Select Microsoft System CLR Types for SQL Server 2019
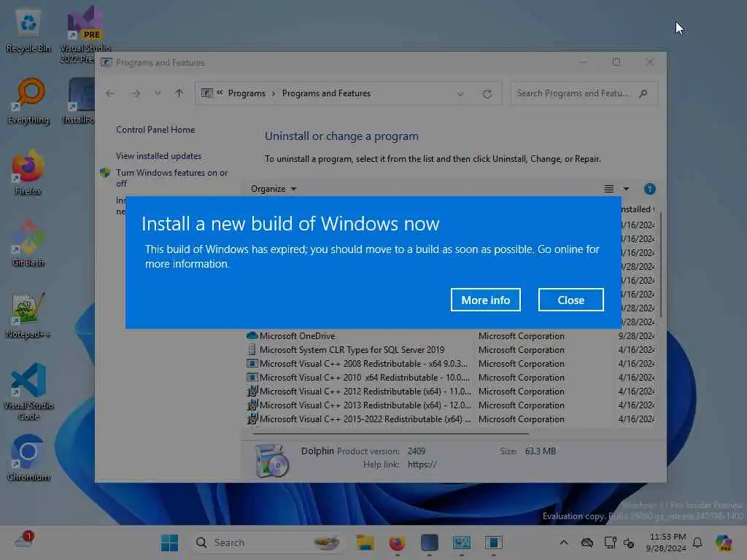The height and width of the screenshot is (560, 747). (450, 349)
